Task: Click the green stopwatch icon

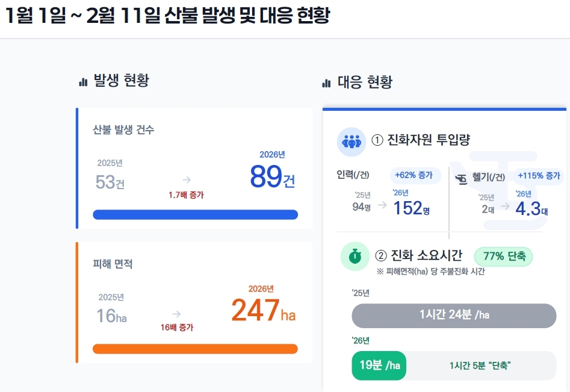Action: (355, 257)
